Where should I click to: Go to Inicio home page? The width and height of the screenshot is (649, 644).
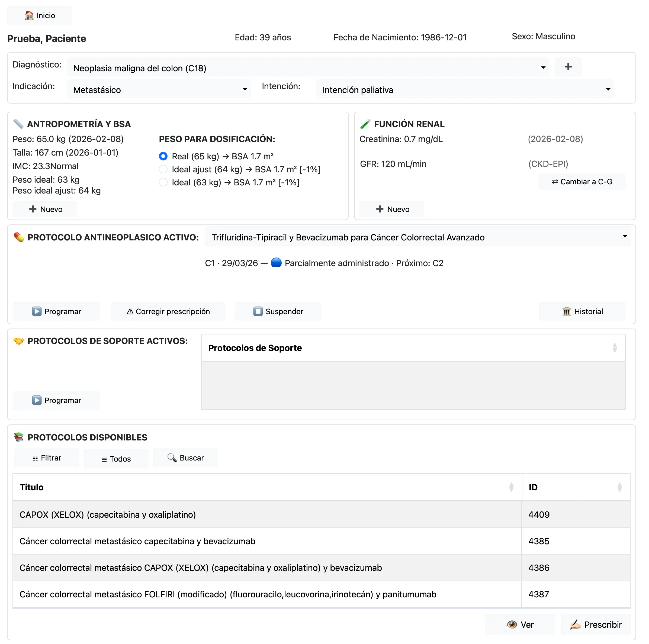[x=40, y=15]
